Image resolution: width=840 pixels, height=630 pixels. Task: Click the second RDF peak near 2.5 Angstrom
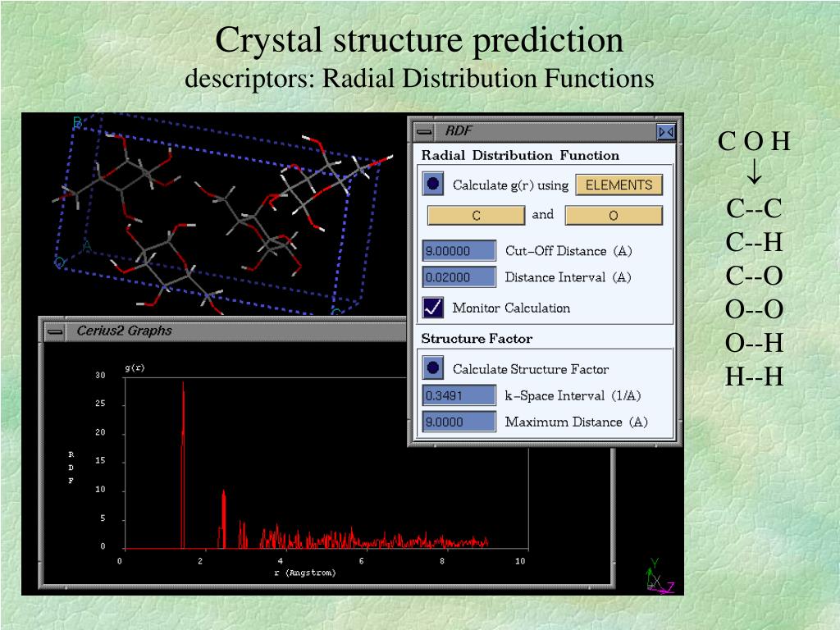pyautogui.click(x=223, y=519)
